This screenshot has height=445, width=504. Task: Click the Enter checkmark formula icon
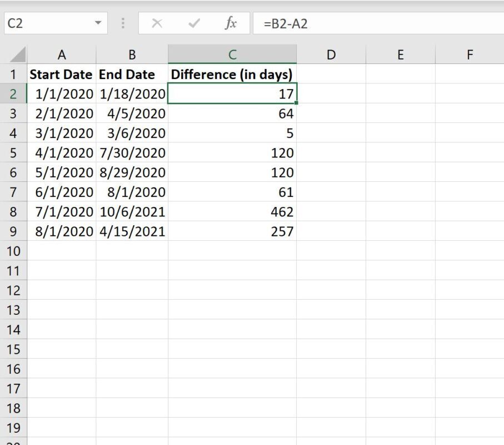[x=194, y=23]
